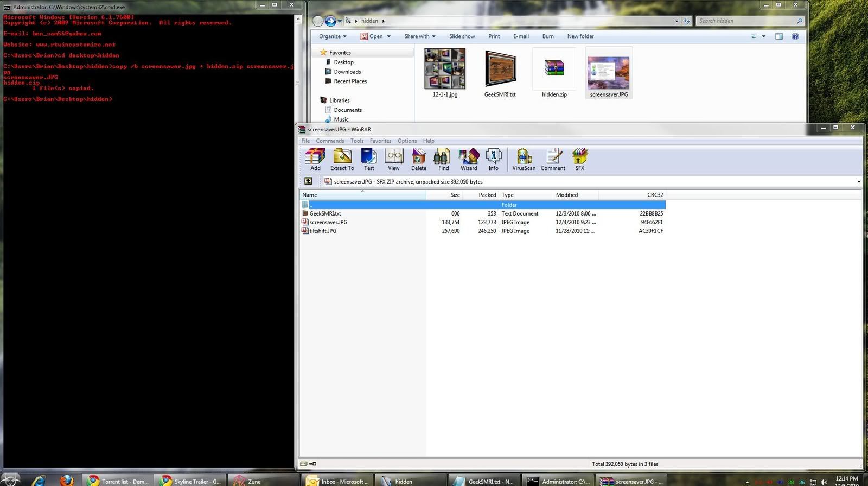
Task: Open recent pages dropdown beside the forward arrow
Action: tap(340, 21)
